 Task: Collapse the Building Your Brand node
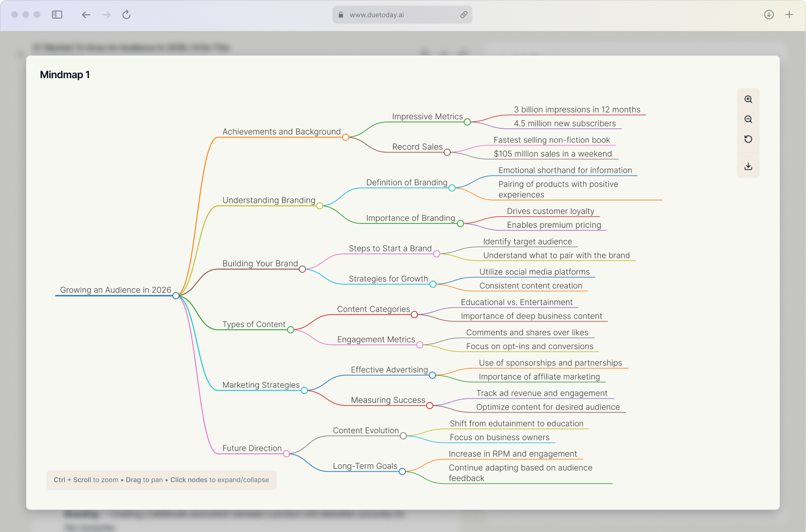[x=302, y=268]
